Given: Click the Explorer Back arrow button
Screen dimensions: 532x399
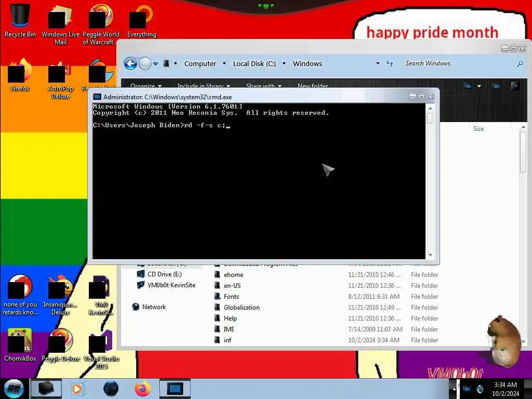Looking at the screenshot, I should coord(130,63).
